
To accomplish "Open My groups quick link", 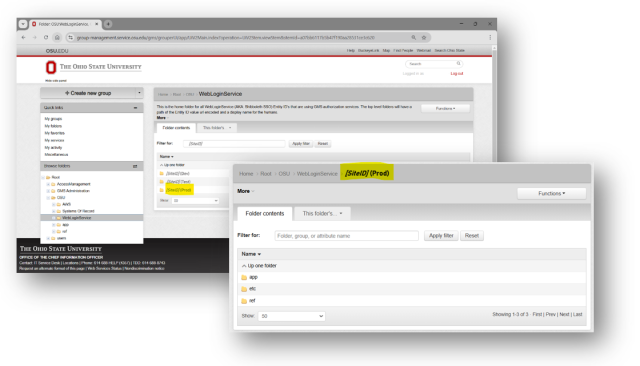I will pyautogui.click(x=53, y=119).
